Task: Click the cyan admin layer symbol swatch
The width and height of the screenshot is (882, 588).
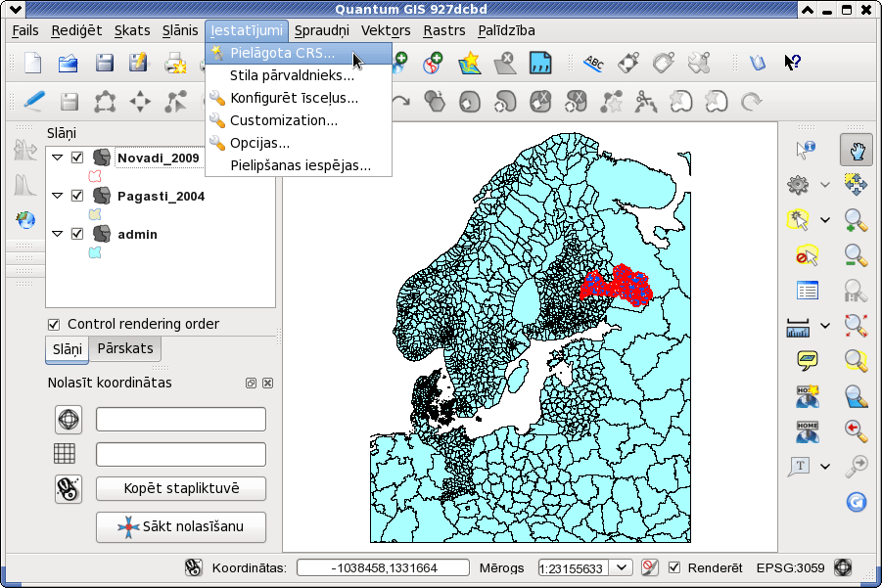Action: click(x=95, y=252)
